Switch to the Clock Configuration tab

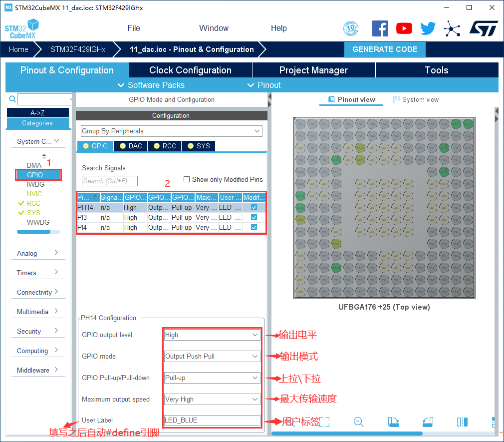(x=190, y=70)
